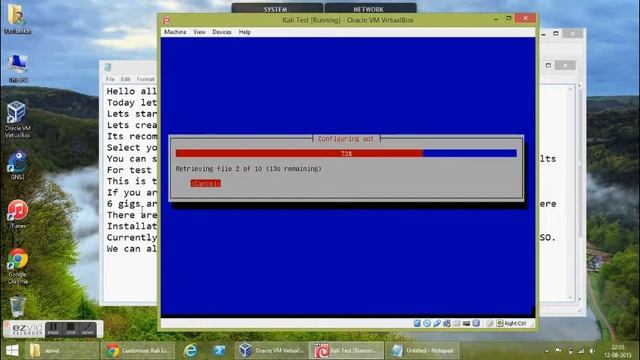Click the Kali Test window title icon

(166, 20)
